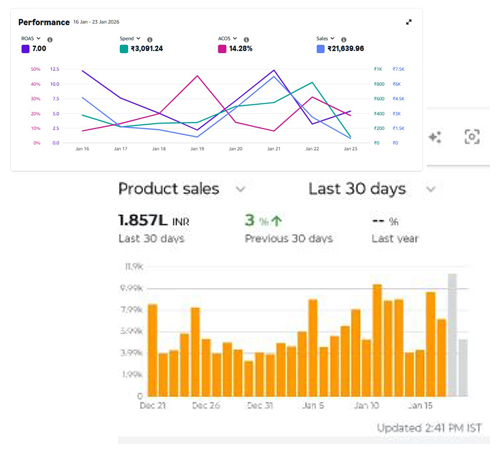Click the info icon next to Sales
The image size is (500, 450).
344,40
